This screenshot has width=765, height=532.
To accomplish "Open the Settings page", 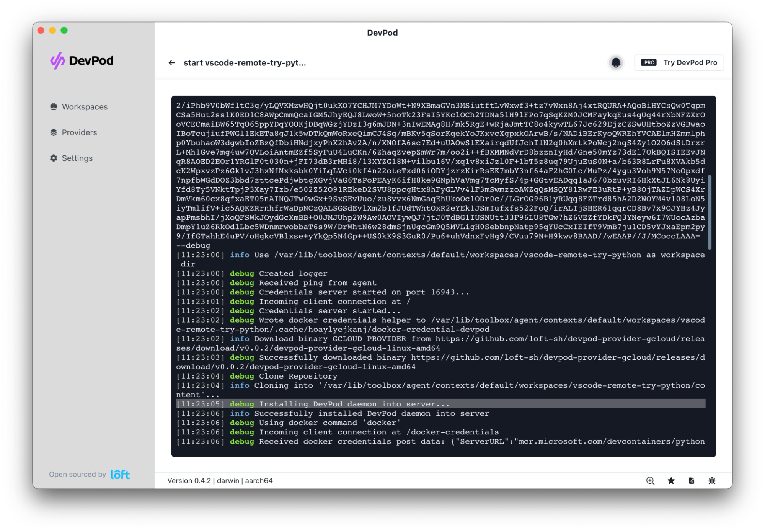I will [x=77, y=158].
